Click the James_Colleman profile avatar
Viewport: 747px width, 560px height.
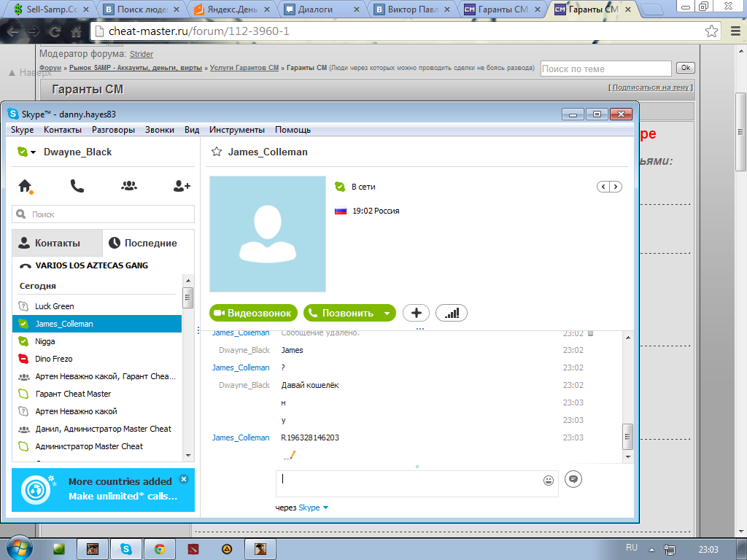coord(268,234)
